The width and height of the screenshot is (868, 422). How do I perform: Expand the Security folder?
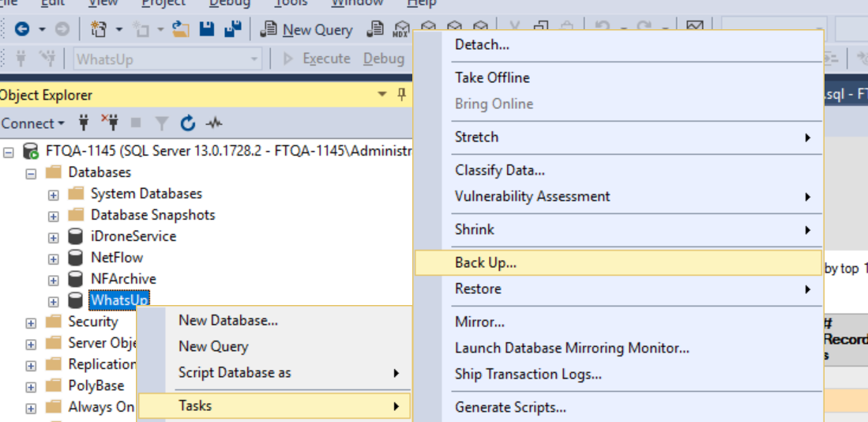point(32,323)
